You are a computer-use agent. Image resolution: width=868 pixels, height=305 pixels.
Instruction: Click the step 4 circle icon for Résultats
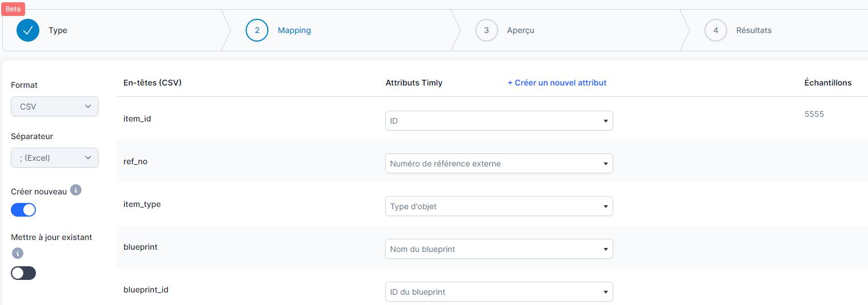coord(715,31)
